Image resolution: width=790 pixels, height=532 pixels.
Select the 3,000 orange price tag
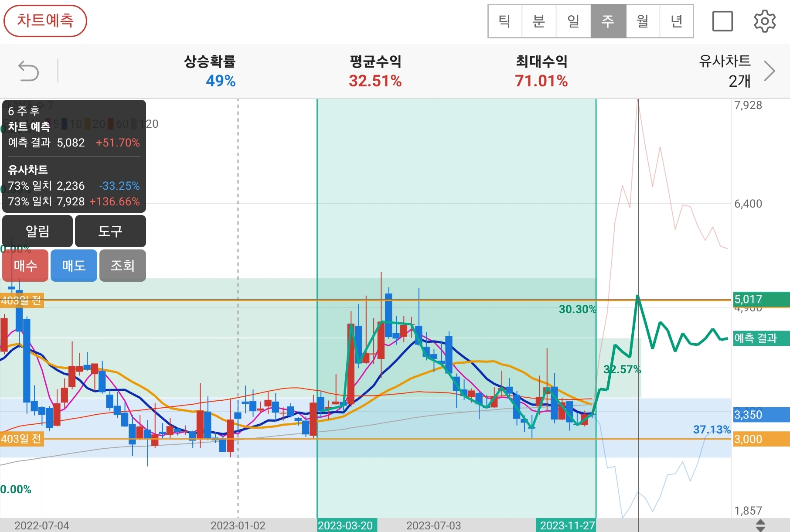(761, 439)
